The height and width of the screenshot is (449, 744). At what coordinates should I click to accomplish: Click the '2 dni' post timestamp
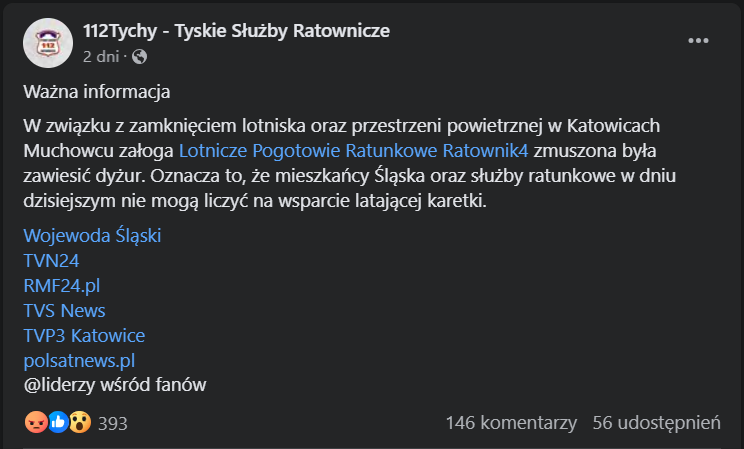102,56
